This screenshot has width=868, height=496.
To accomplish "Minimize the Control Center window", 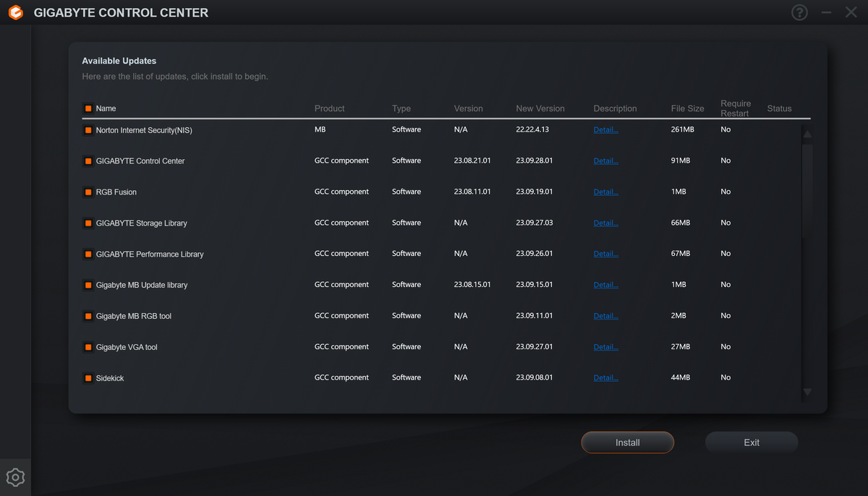I will point(827,12).
